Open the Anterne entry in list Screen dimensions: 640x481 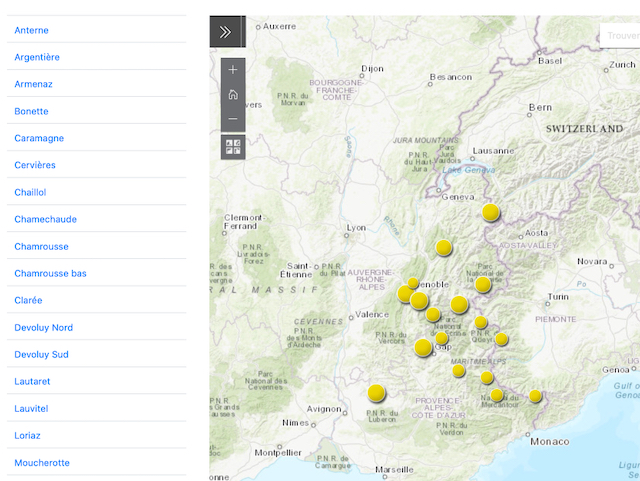[x=32, y=30]
